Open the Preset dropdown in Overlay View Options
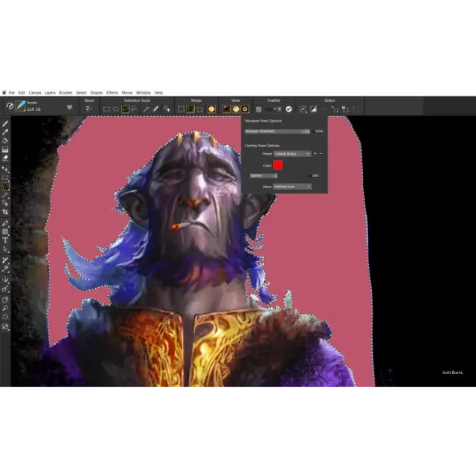476x476 pixels. tap(292, 154)
